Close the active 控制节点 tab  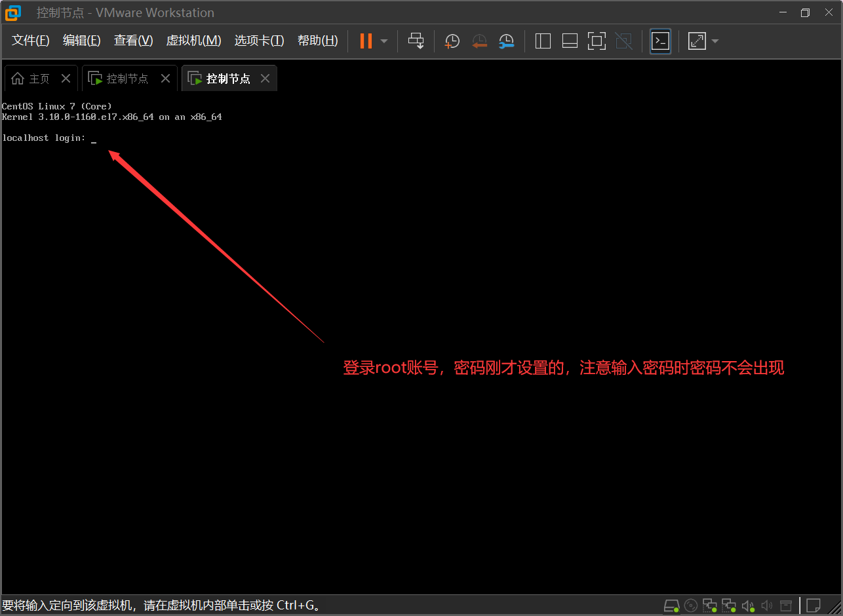tap(265, 79)
